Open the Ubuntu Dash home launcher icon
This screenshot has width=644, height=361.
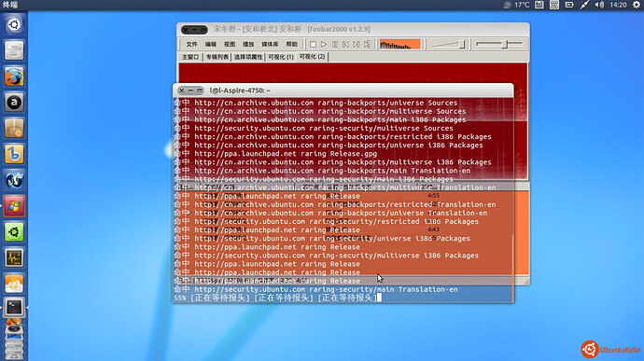pos(14,24)
